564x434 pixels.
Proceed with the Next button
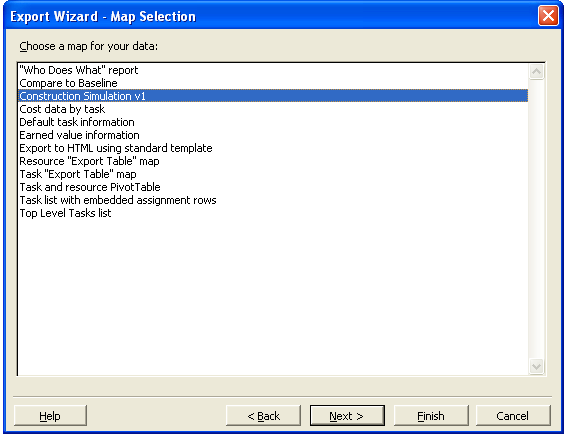pyautogui.click(x=347, y=416)
